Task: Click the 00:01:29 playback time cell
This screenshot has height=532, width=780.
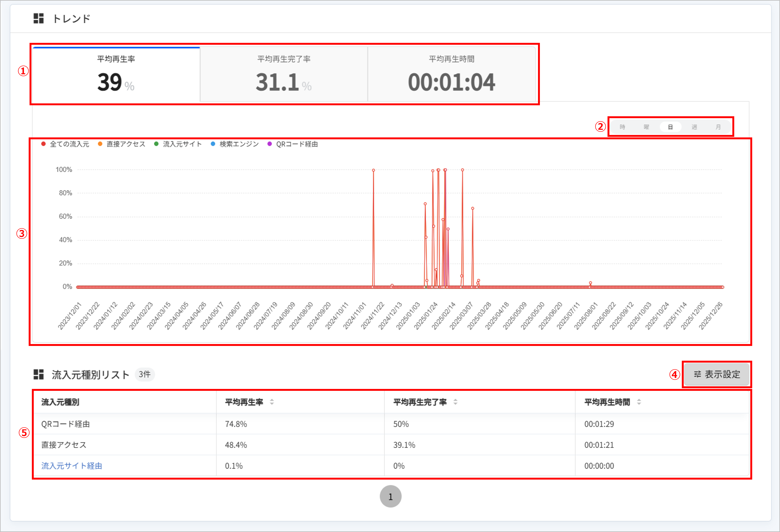Action: coord(599,424)
